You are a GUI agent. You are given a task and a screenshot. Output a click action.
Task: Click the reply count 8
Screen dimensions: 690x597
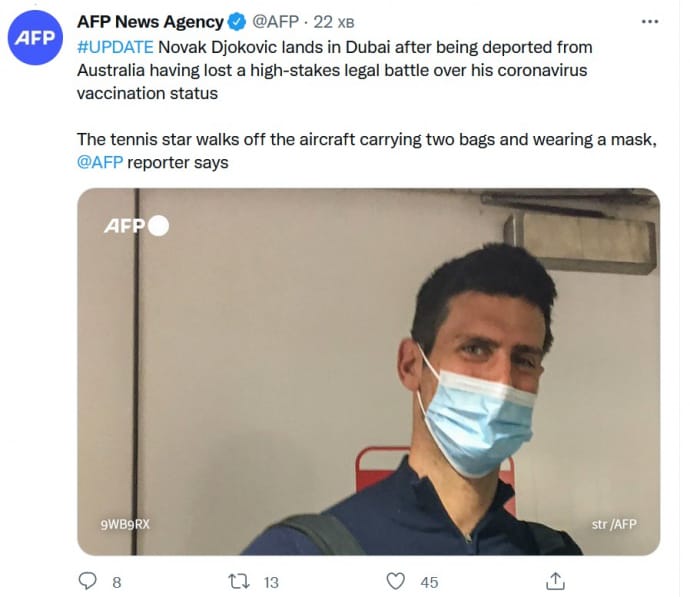[116, 582]
